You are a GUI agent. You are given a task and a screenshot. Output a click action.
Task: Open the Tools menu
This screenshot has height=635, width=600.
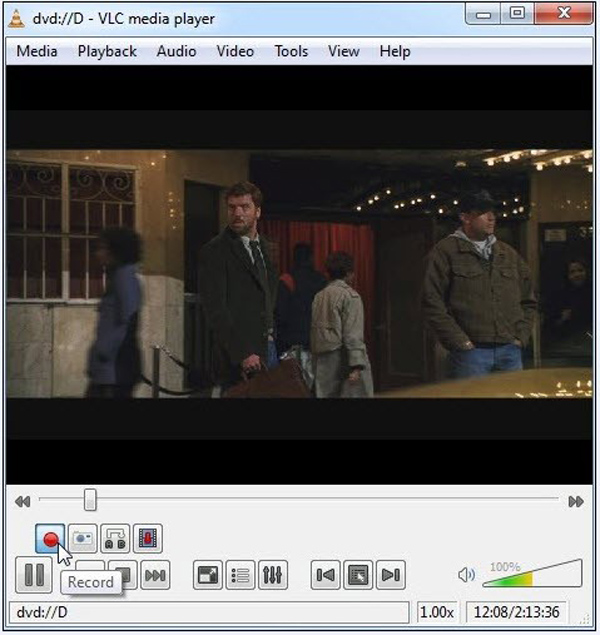[x=291, y=51]
